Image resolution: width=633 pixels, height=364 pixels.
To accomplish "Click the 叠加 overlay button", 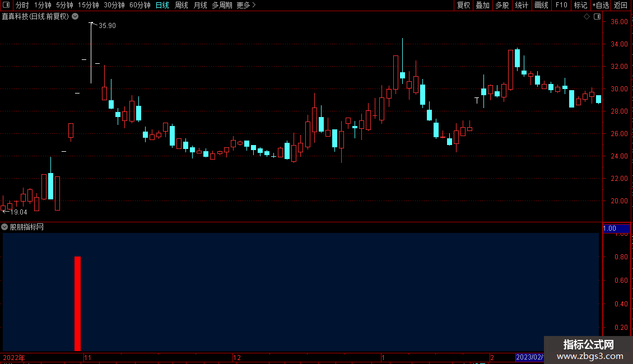I will pos(482,5).
